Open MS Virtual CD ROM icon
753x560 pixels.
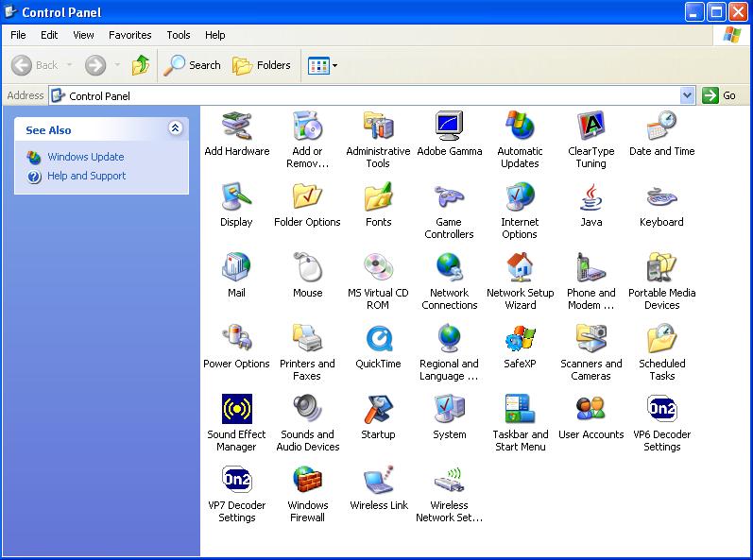coord(379,267)
